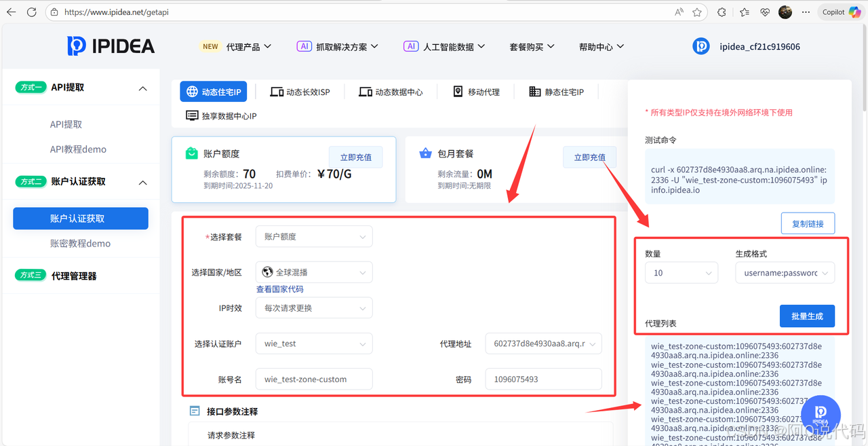Image resolution: width=868 pixels, height=446 pixels.
Task: Click the 静态住宅IP building icon
Action: pos(535,92)
